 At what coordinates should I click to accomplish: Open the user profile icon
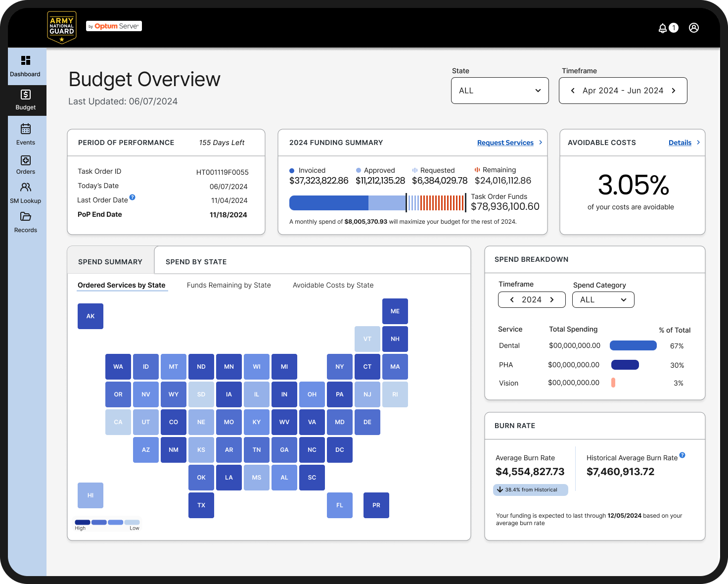[x=694, y=28]
